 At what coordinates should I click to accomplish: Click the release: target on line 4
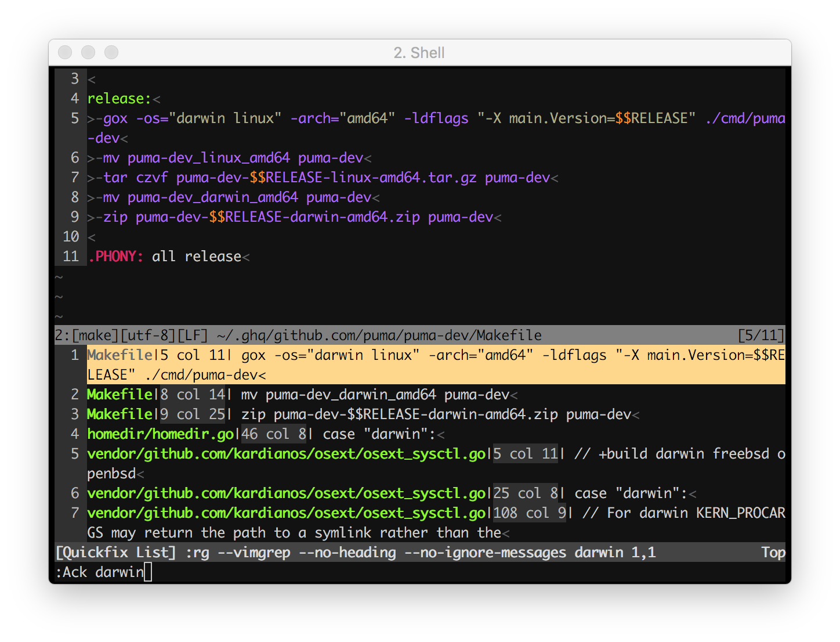pos(119,99)
